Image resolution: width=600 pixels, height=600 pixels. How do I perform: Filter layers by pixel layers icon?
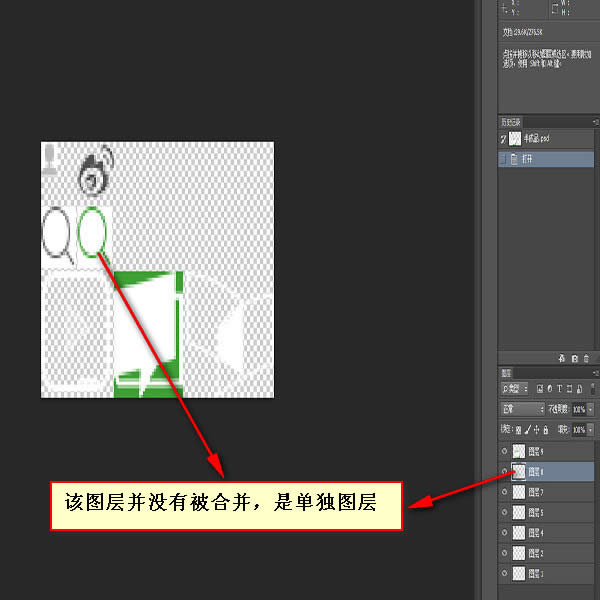point(540,389)
